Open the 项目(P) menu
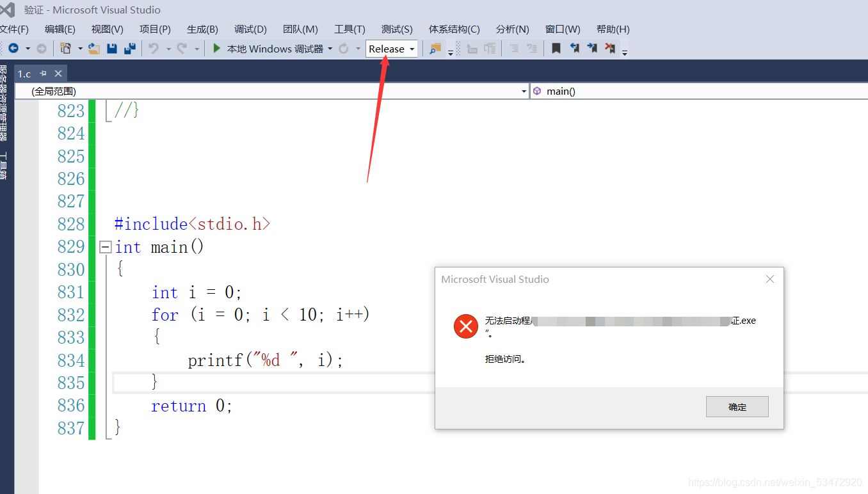Screen dimensions: 868x494 coord(155,29)
